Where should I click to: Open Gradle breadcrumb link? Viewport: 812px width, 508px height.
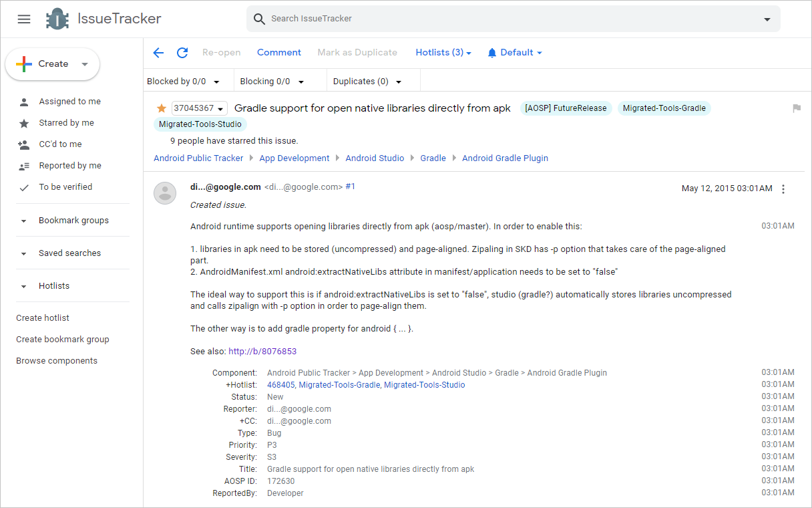(433, 158)
